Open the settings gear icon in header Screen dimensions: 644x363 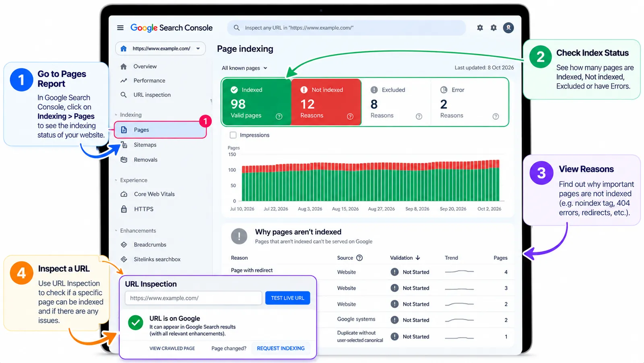[480, 28]
